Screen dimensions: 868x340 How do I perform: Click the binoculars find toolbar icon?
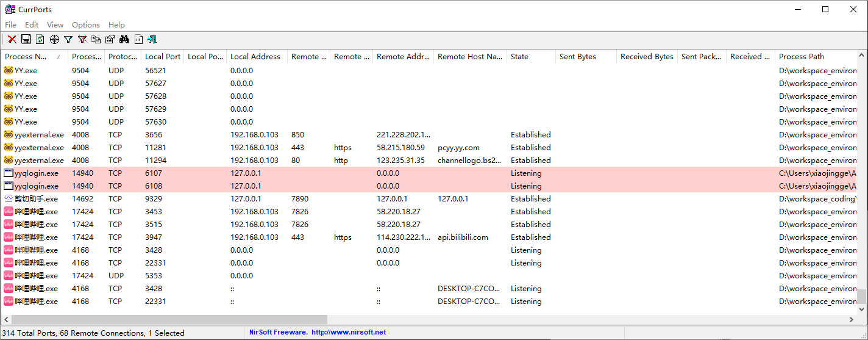pos(124,39)
